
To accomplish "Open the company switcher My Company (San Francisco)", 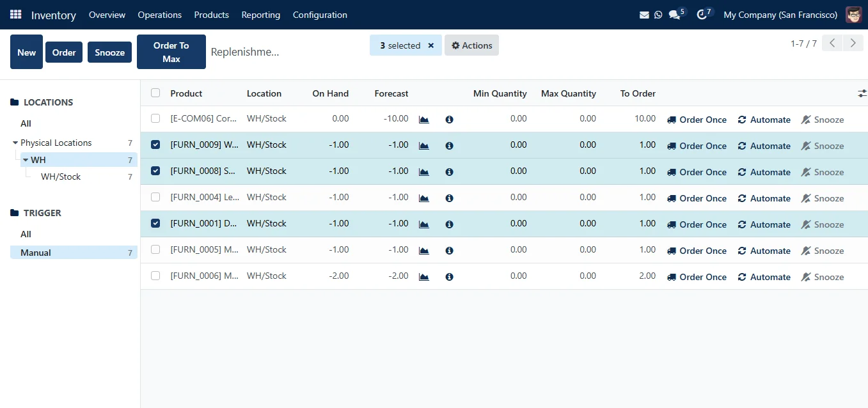I will [x=780, y=15].
